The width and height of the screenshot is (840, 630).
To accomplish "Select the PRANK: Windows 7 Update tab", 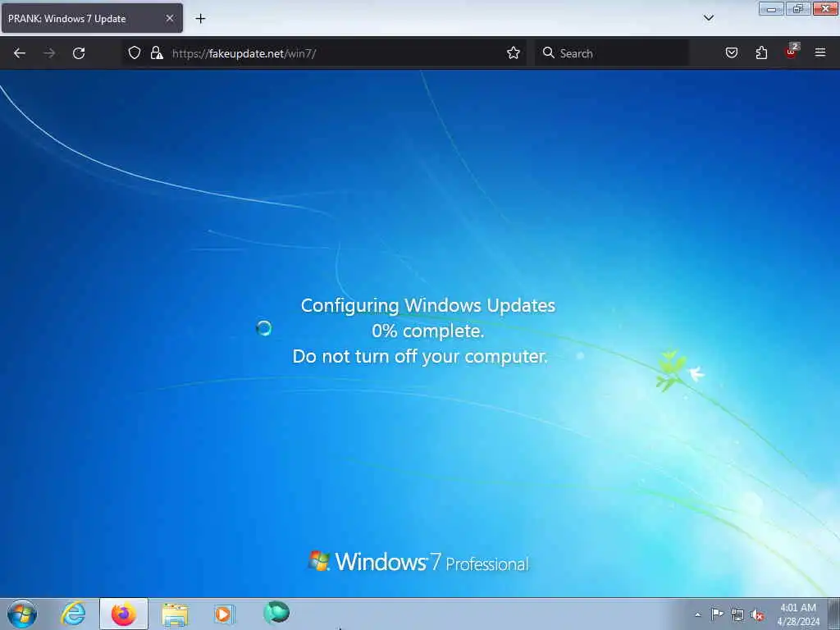I will point(92,18).
